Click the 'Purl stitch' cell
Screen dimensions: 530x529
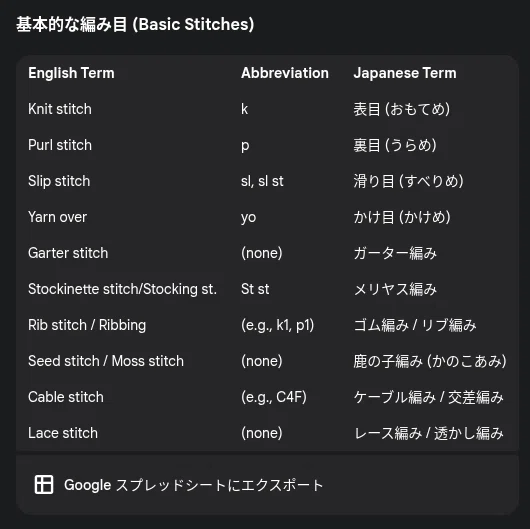[x=60, y=145]
